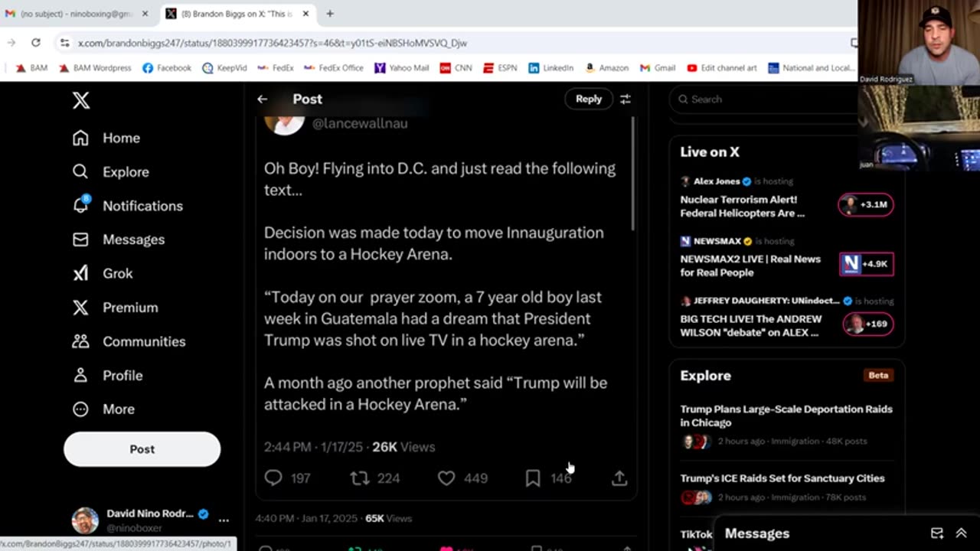This screenshot has height=551, width=980.
Task: Open FedEx Office bookmark
Action: point(334,68)
